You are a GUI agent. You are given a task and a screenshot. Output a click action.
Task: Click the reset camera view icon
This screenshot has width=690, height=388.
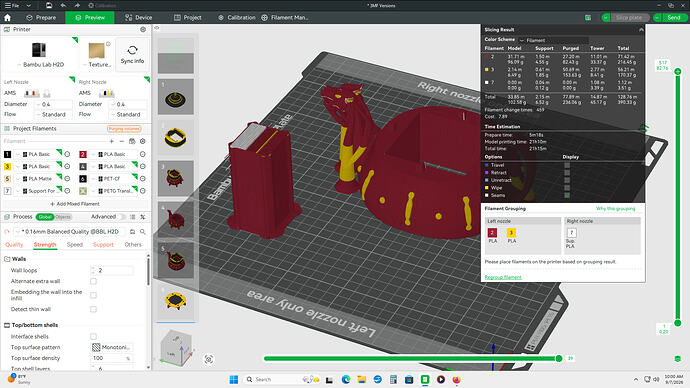click(209, 359)
